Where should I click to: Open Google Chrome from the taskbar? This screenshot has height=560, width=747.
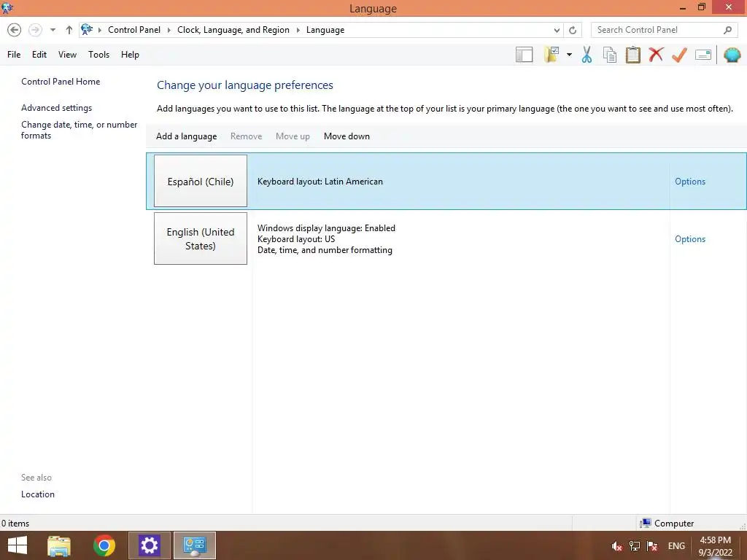(104, 545)
